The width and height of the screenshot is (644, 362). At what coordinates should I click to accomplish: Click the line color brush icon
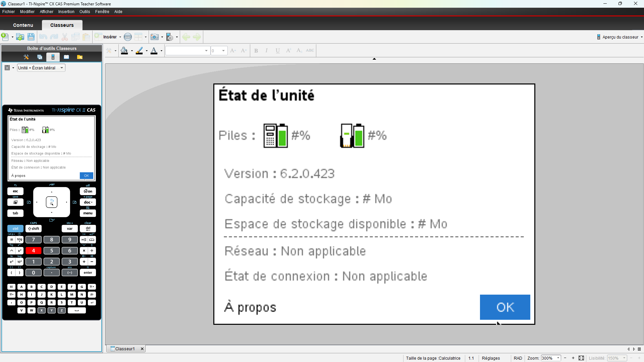pos(139,51)
